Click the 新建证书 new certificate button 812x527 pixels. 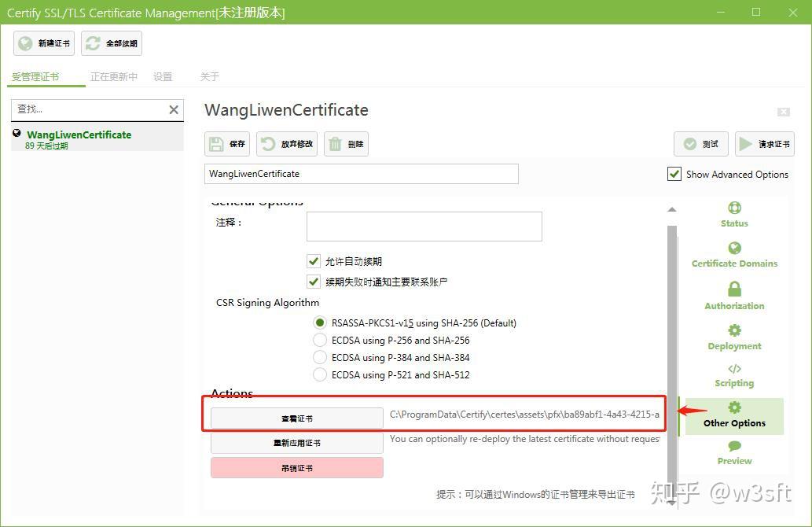tap(44, 43)
